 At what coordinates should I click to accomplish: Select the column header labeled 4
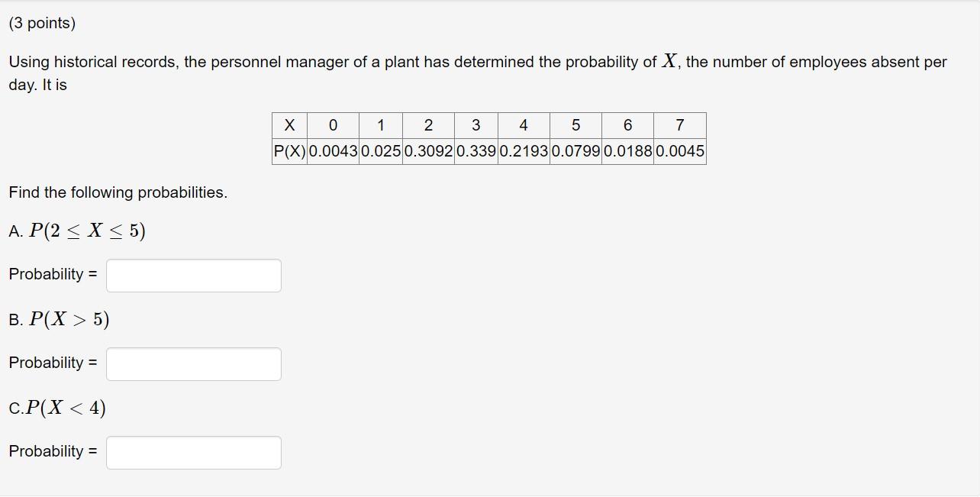coord(523,125)
